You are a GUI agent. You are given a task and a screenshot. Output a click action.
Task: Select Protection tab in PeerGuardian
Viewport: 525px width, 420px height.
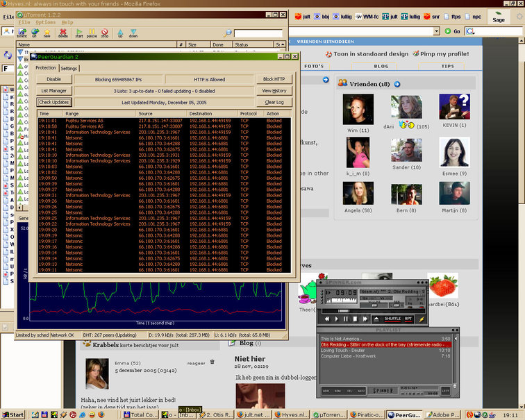click(46, 67)
